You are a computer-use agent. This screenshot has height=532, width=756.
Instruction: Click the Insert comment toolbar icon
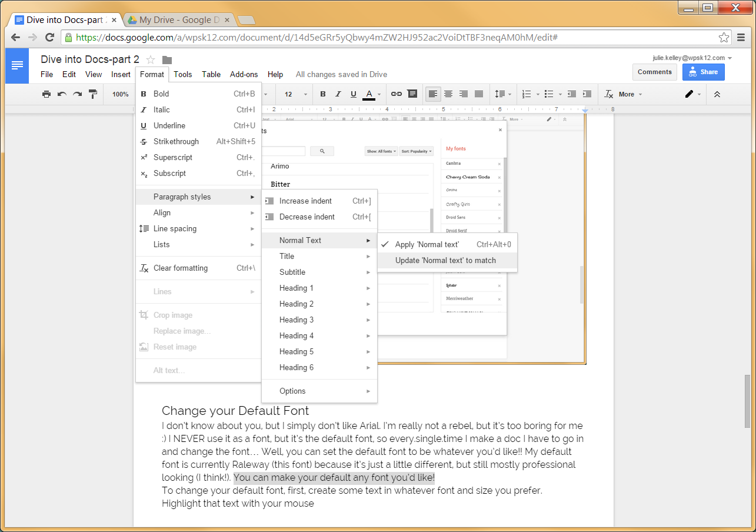tap(412, 94)
